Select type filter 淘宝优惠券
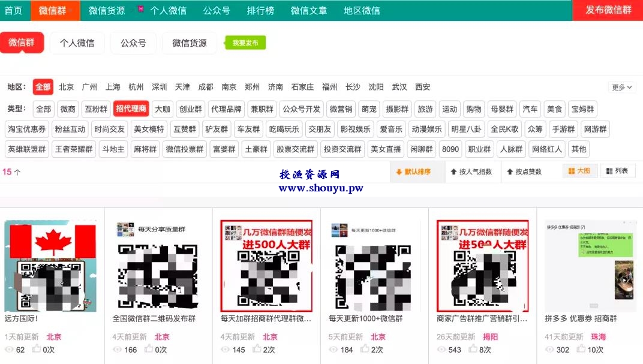This screenshot has height=364, width=643. pyautogui.click(x=26, y=129)
